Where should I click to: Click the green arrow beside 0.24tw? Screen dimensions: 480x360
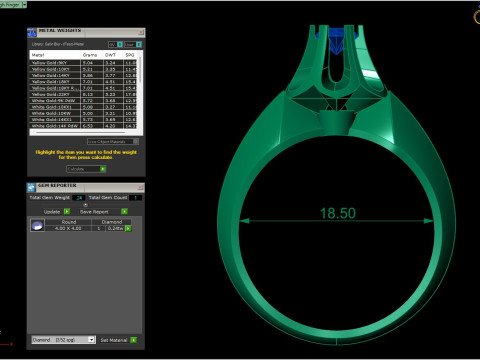tap(128, 228)
